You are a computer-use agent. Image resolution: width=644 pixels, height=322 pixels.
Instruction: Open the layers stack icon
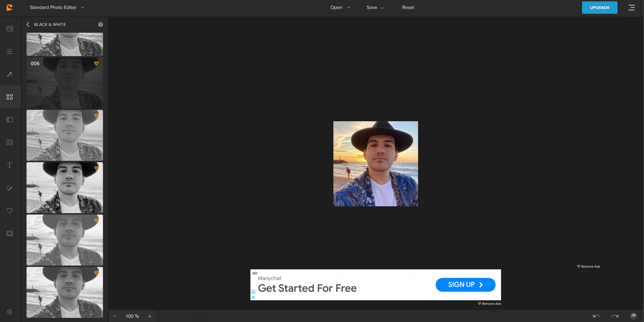633,316
